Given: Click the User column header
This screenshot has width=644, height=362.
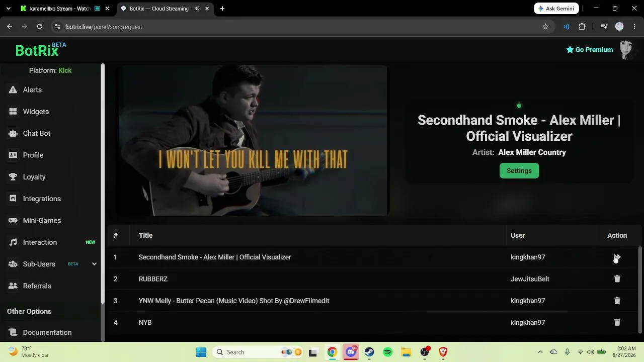Looking at the screenshot, I should coord(518,235).
